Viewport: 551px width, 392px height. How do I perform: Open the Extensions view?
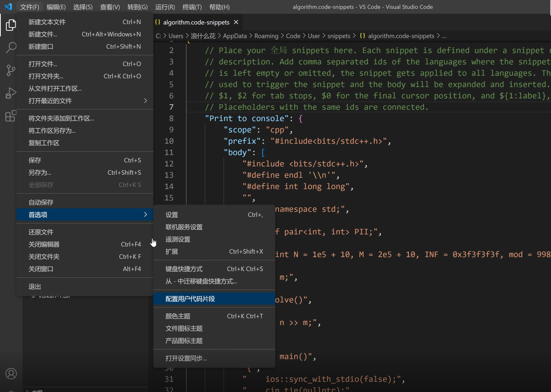click(x=11, y=116)
